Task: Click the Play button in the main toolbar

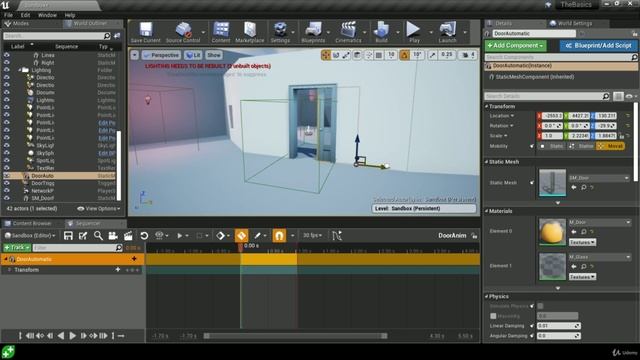Action: pyautogui.click(x=413, y=32)
